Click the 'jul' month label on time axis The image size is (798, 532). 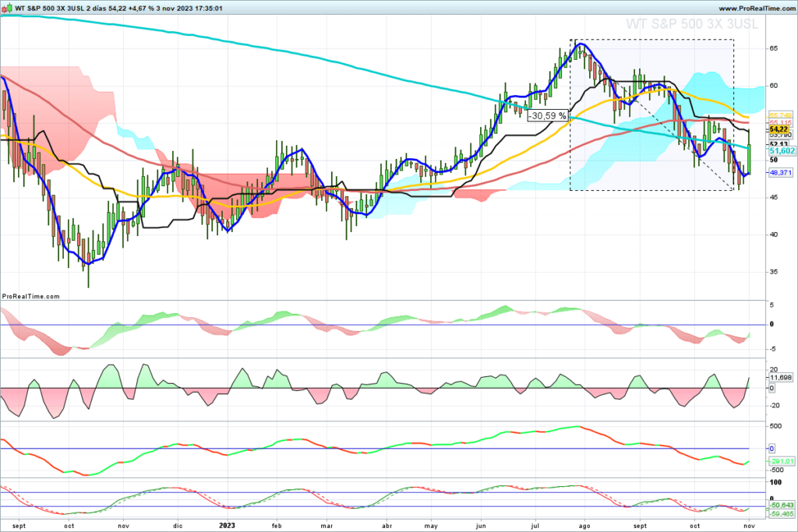coord(535,526)
